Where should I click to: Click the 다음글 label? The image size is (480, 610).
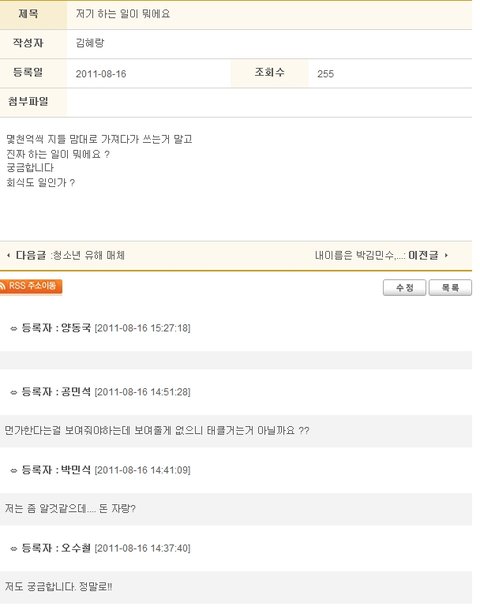pos(31,255)
